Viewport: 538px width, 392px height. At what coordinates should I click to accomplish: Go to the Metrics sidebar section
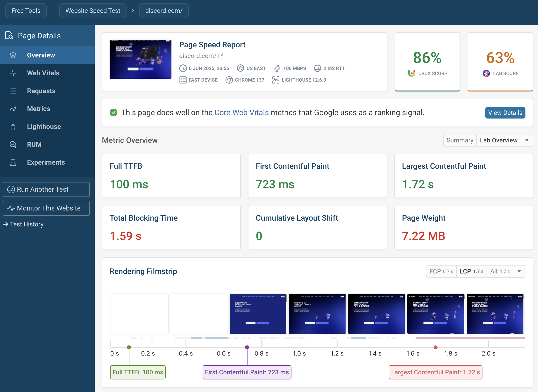coord(47,109)
